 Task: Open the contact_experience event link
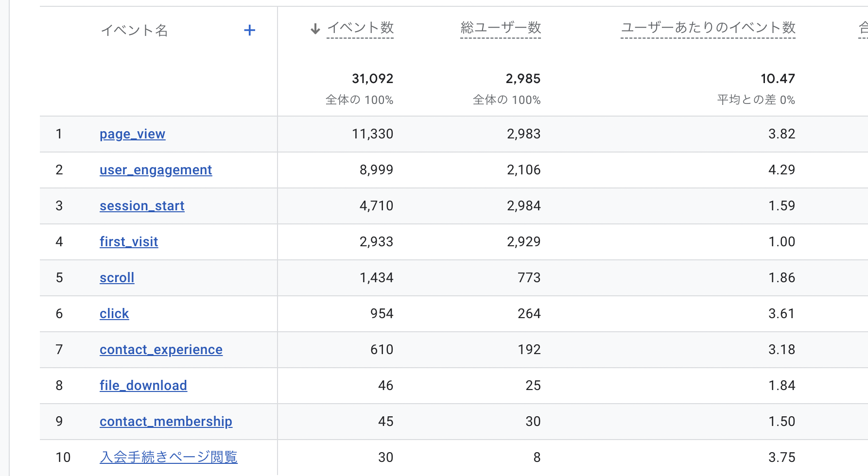pyautogui.click(x=161, y=350)
